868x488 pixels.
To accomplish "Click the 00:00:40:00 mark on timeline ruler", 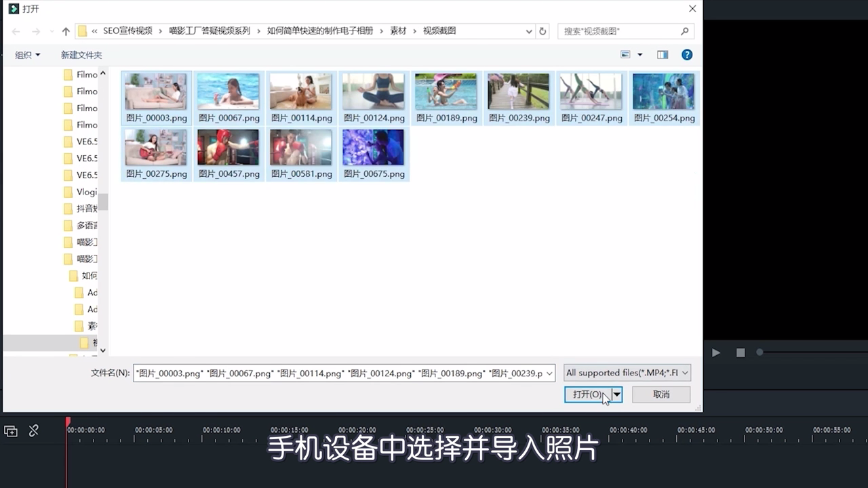I will [x=629, y=430].
